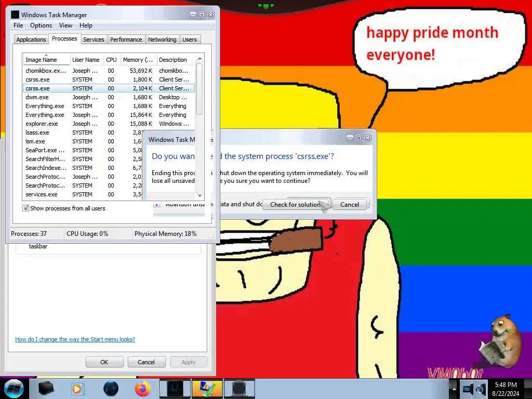Screen dimensions: 532x399
Task: Open the View menu
Action: pos(65,25)
